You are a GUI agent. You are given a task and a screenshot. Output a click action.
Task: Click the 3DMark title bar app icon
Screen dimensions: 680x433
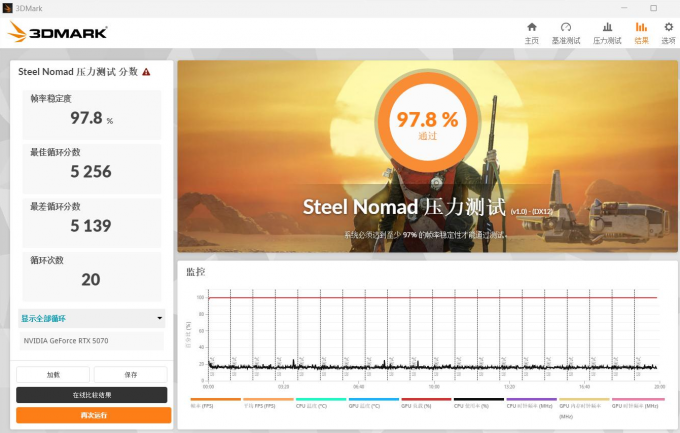[7, 8]
